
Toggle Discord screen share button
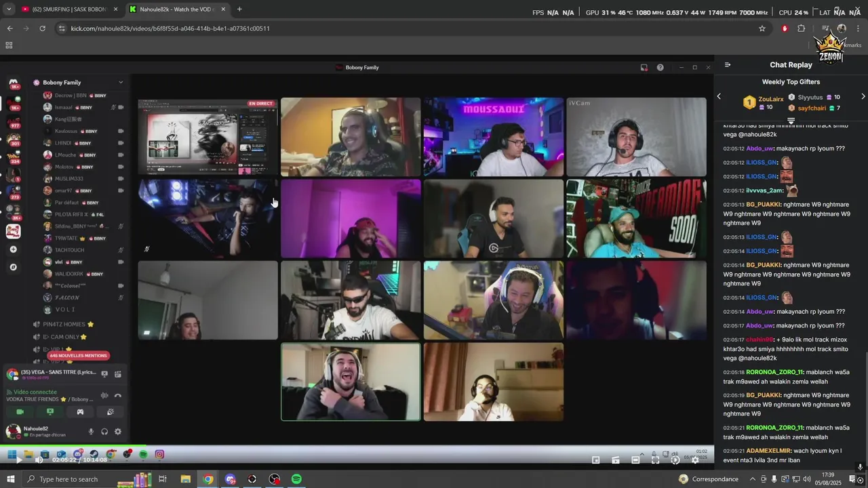(50, 411)
